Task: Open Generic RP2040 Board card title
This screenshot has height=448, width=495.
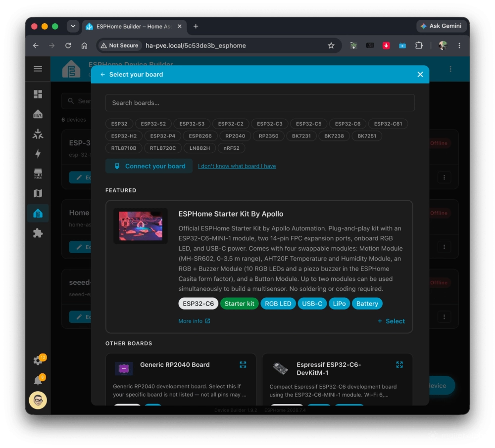Action: [x=175, y=365]
